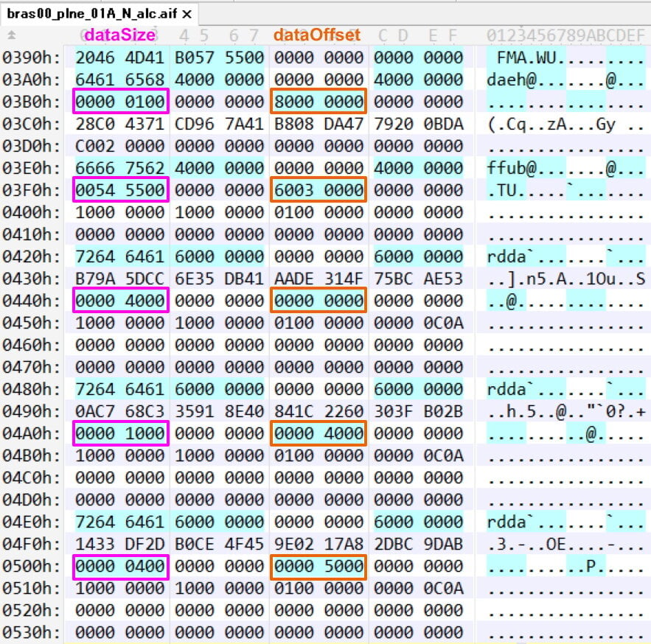Image resolution: width=651 pixels, height=644 pixels.
Task: Click hex value B0CE in row 04F0h
Action: tap(195, 544)
